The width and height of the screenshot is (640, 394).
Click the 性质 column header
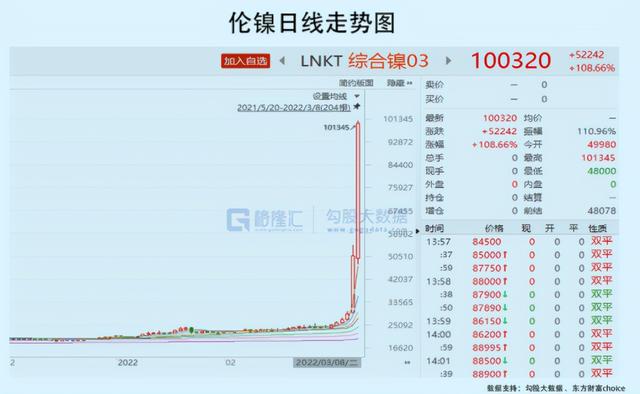click(x=597, y=228)
